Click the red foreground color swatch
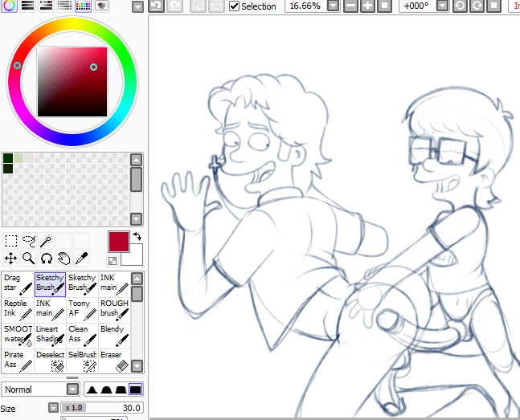Image resolution: width=520 pixels, height=420 pixels. (x=118, y=242)
